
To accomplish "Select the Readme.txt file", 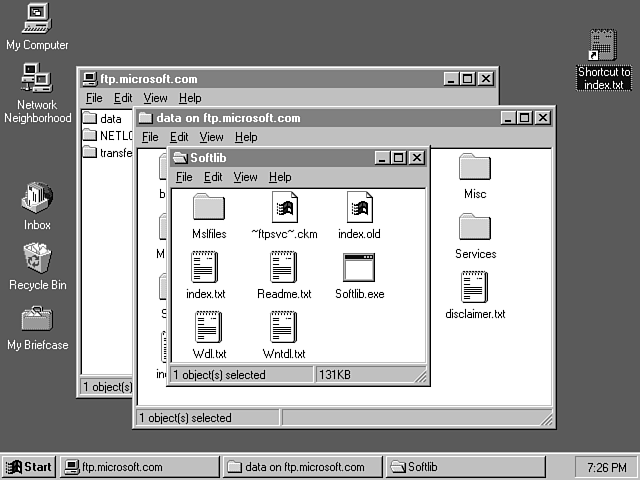I will pyautogui.click(x=284, y=268).
